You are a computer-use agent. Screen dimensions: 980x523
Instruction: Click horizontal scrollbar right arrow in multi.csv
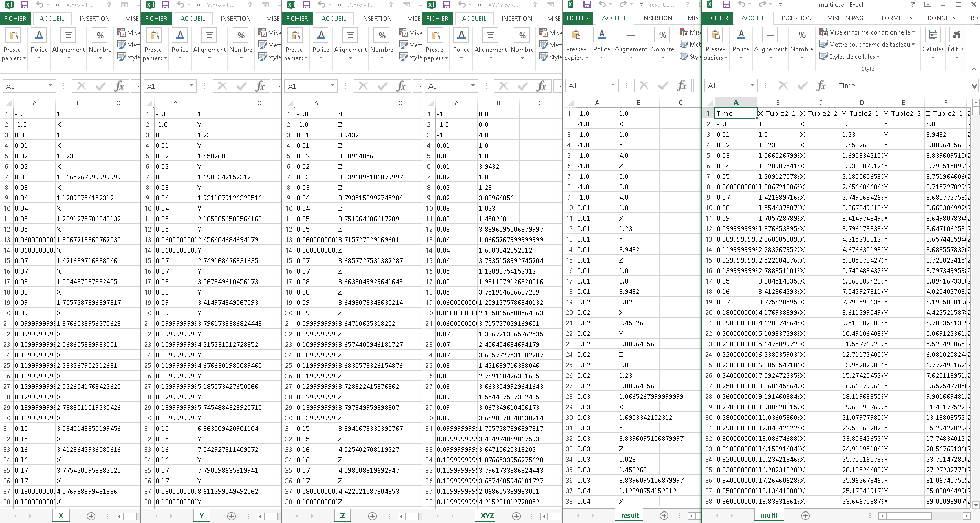966,516
